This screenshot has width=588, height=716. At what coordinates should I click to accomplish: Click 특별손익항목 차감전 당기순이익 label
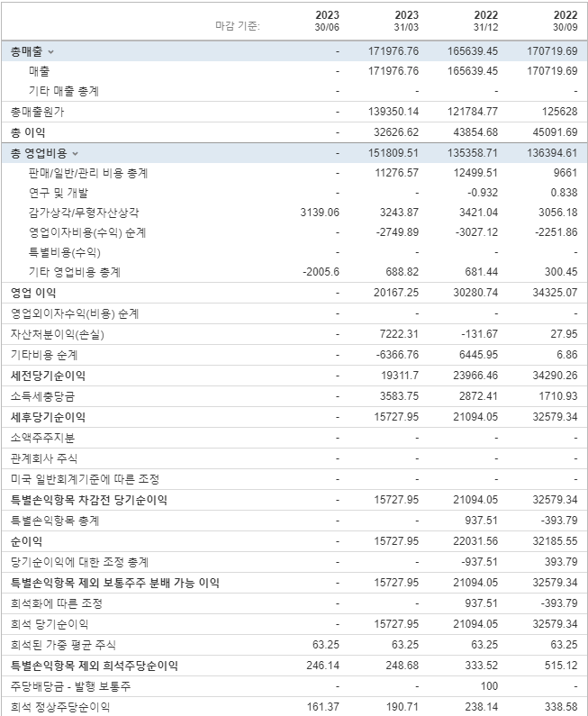tap(89, 501)
